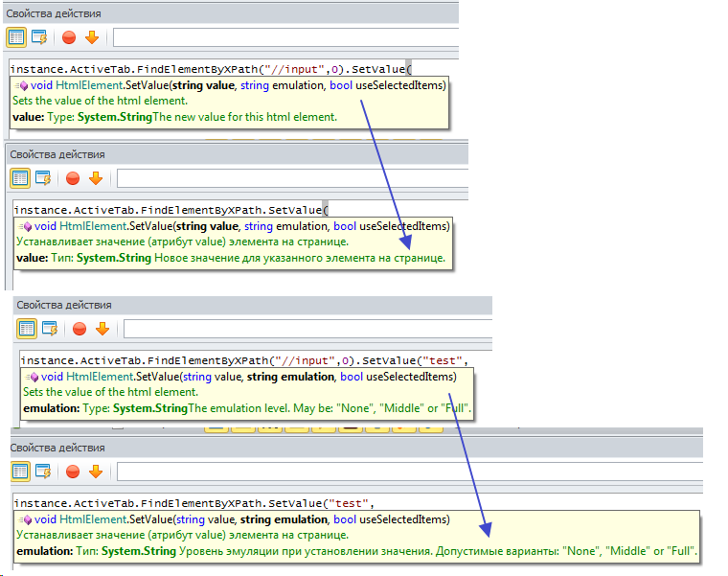Click the orange down arrow in the third panel from top
This screenshot has height=576, width=728.
pyautogui.click(x=102, y=329)
